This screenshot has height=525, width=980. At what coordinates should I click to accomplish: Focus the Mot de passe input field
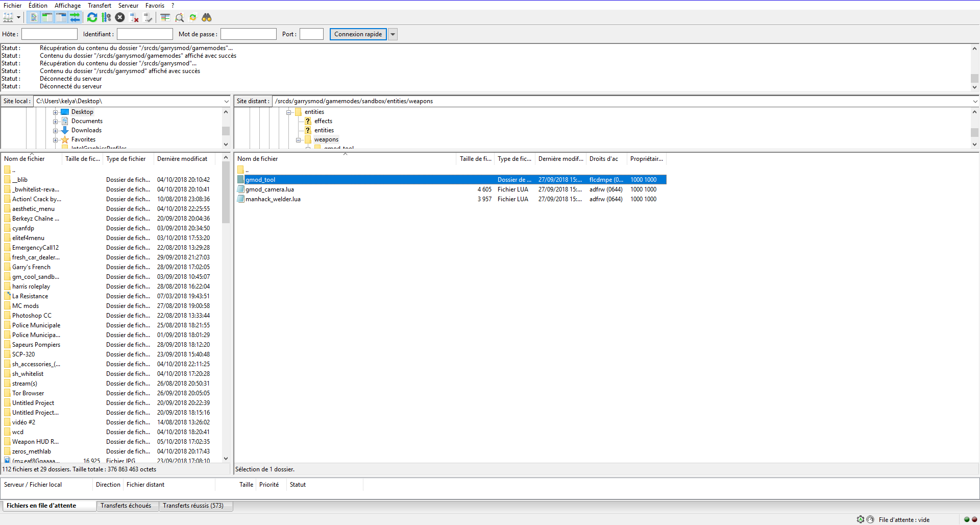249,34
